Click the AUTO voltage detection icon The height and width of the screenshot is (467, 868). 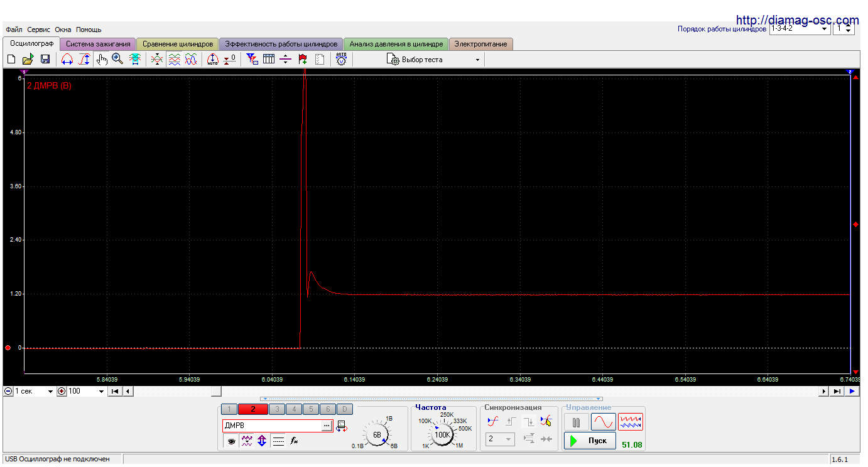(x=342, y=60)
